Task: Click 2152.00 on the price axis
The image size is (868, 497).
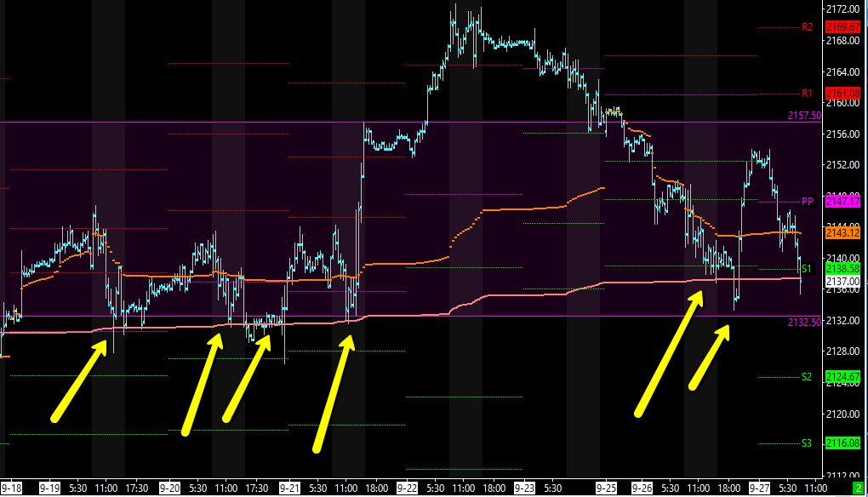Action: pyautogui.click(x=842, y=165)
